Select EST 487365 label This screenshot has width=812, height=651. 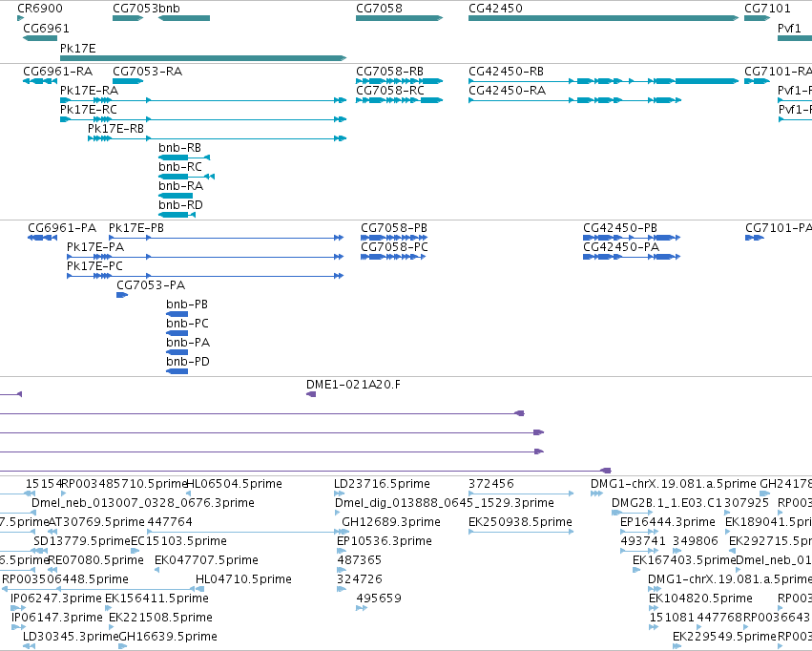[360, 560]
